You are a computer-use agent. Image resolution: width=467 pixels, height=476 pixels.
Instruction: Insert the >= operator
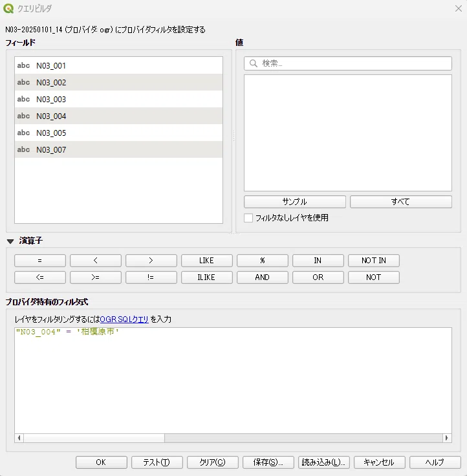(x=96, y=277)
